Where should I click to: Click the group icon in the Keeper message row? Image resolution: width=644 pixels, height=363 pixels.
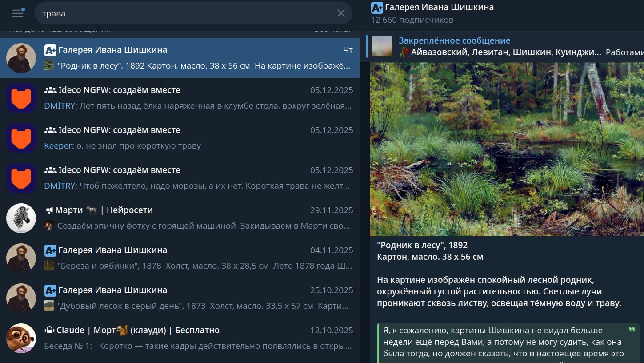click(x=50, y=130)
